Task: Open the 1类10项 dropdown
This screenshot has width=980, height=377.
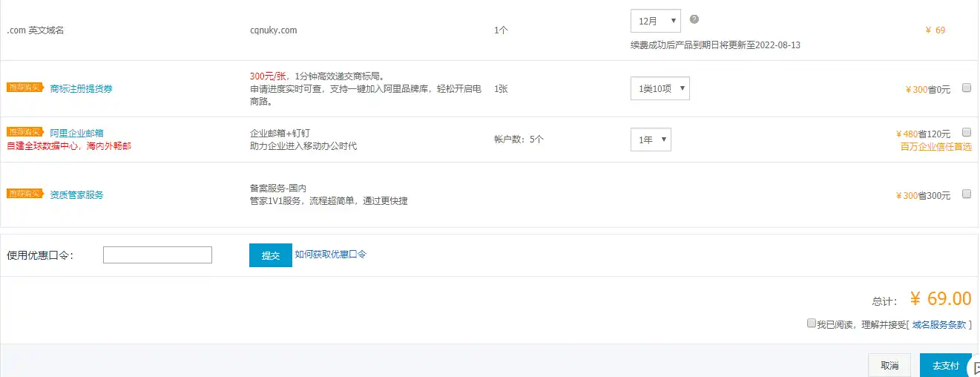Action: 660,88
